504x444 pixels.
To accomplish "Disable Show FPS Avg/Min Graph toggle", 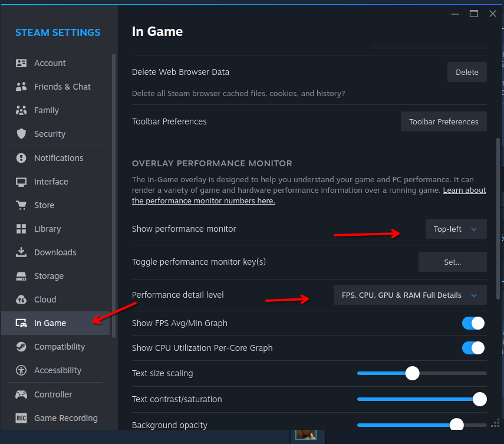I will 473,323.
